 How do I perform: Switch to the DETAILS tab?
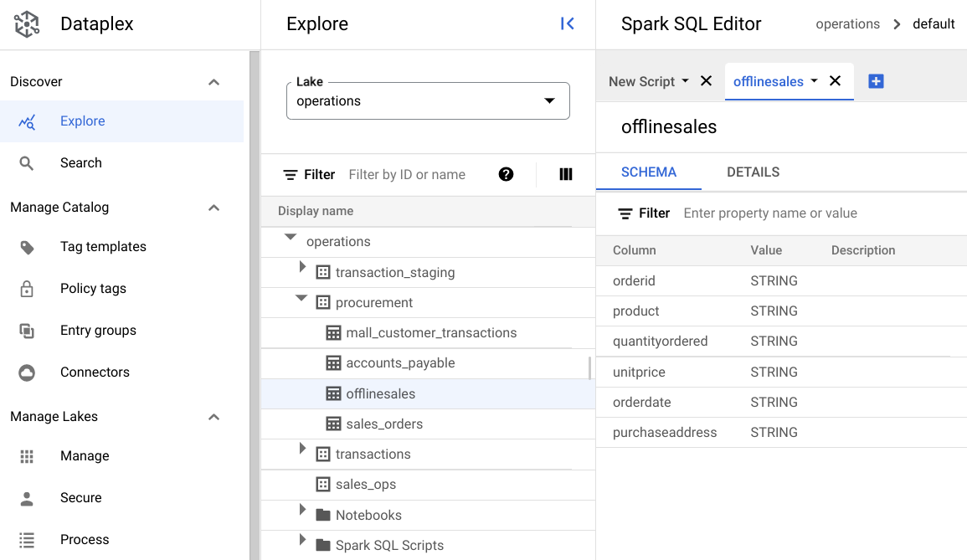click(x=753, y=172)
